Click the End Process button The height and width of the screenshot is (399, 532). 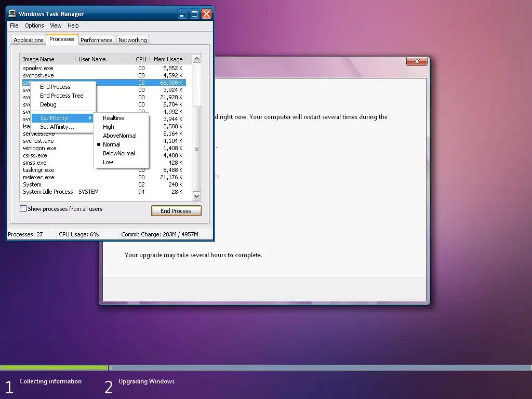(176, 211)
